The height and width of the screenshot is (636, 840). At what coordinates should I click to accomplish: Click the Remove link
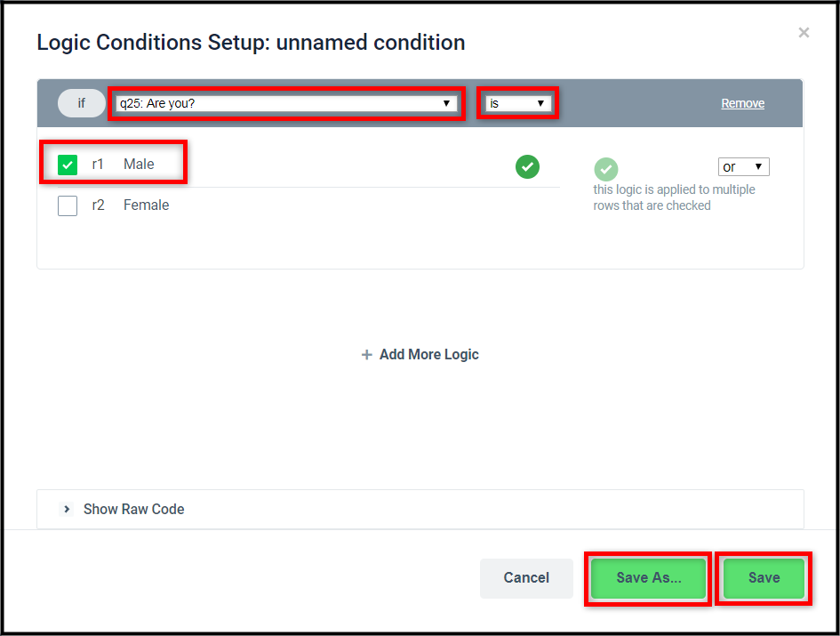click(742, 103)
